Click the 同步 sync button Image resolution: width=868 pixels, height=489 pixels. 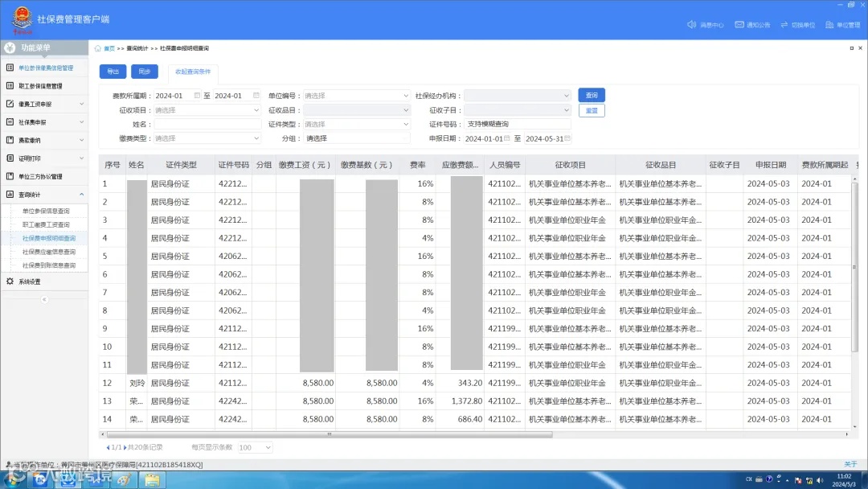tap(145, 72)
